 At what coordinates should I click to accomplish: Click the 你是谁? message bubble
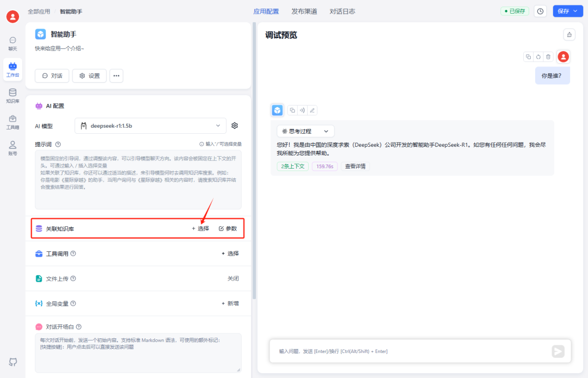click(553, 76)
